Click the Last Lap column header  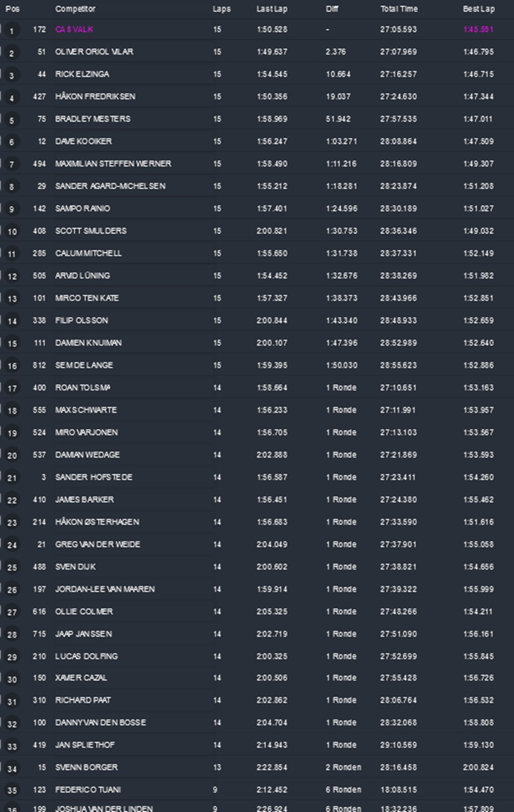272,9
